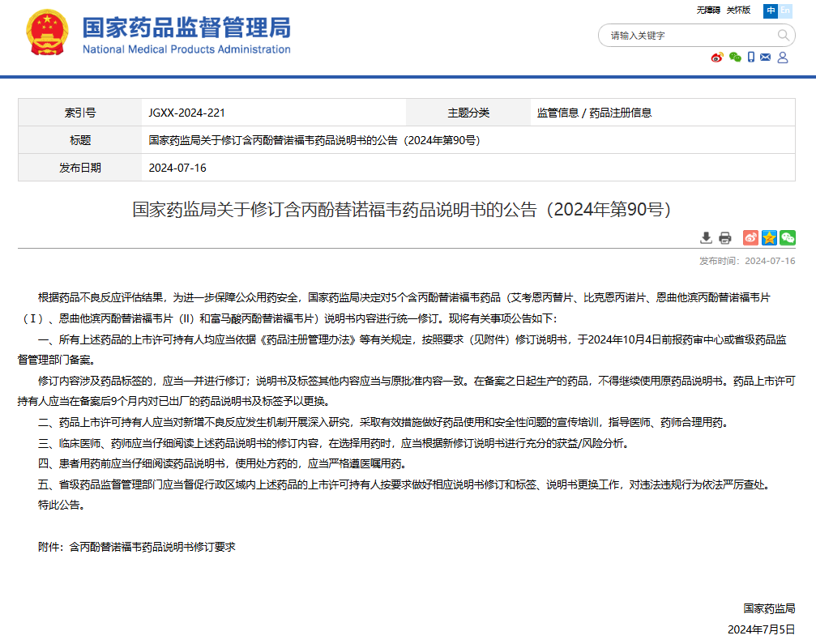
Task: Open the WeChat icon in the header
Action: (x=735, y=58)
